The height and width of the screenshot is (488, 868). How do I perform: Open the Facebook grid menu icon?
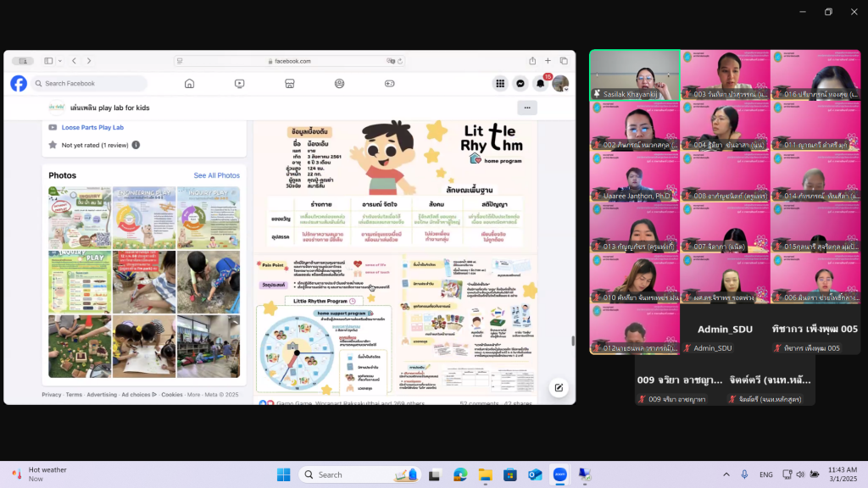tap(501, 84)
